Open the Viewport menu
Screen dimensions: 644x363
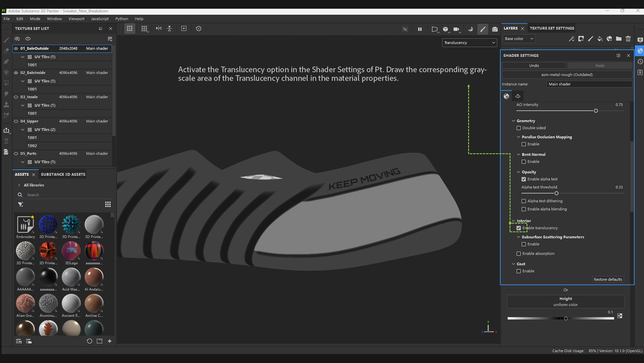(x=76, y=19)
